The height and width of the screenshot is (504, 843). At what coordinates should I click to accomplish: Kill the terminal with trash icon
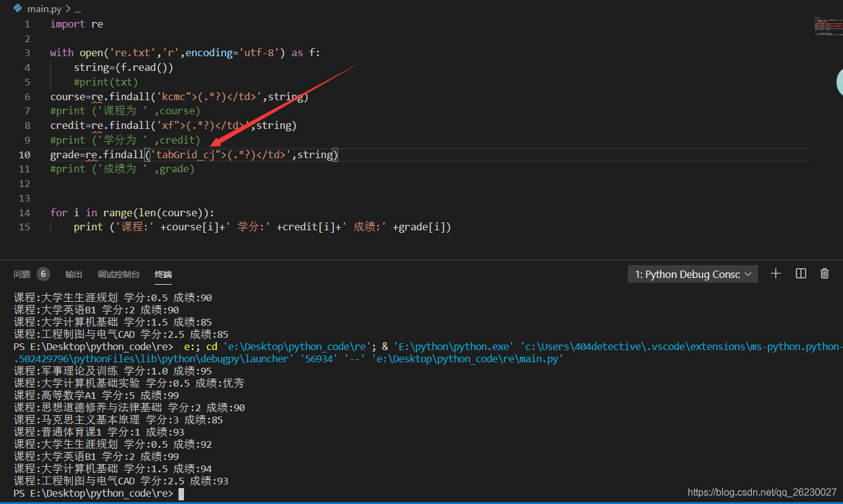coord(825,274)
